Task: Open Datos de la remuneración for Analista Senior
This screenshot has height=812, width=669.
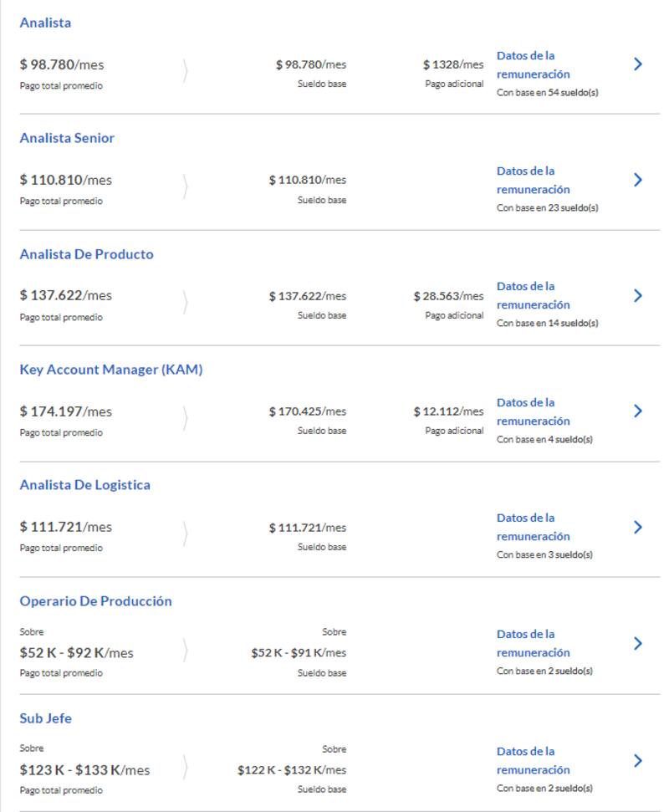Action: (533, 181)
